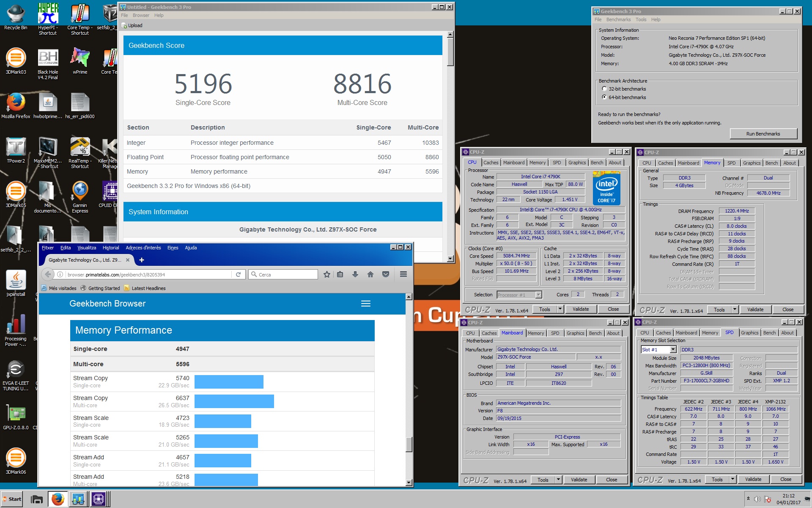Viewport: 812px width, 508px height.
Task: Open Firefox hamburger menu icon
Action: coord(403,274)
